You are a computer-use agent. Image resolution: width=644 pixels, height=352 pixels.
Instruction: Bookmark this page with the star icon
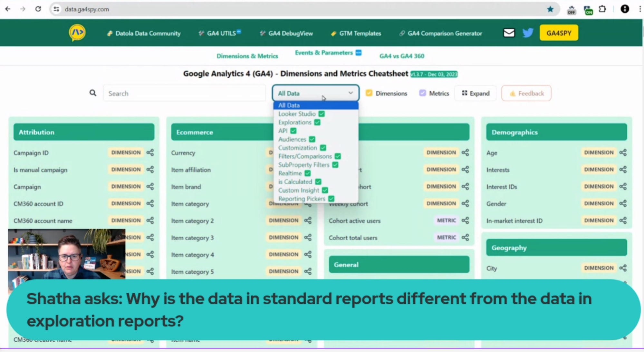[x=550, y=9]
